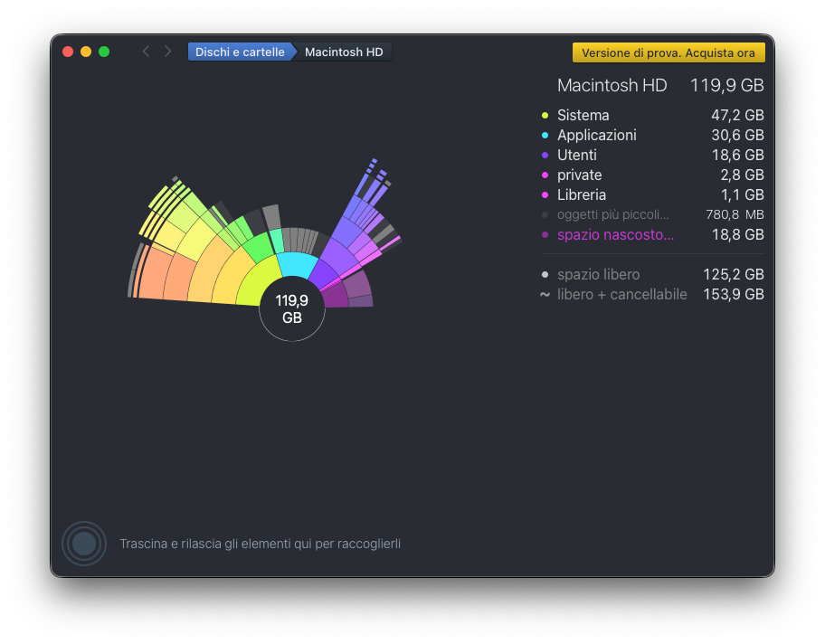Image resolution: width=825 pixels, height=644 pixels.
Task: Open oggetti più piccoli entry
Action: pos(652,214)
